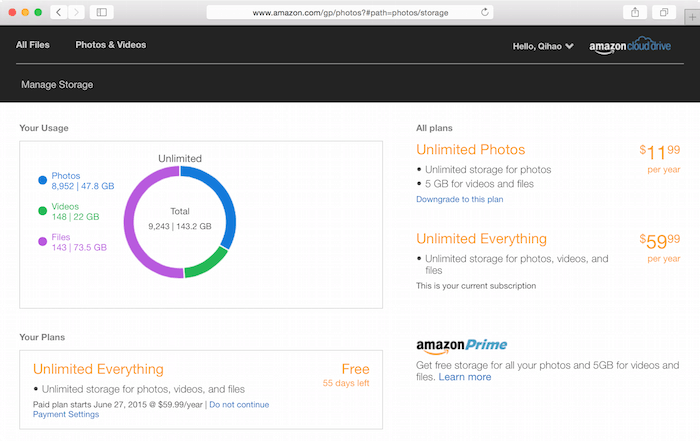Click the 143 | 73.5 GB files count

point(79,247)
